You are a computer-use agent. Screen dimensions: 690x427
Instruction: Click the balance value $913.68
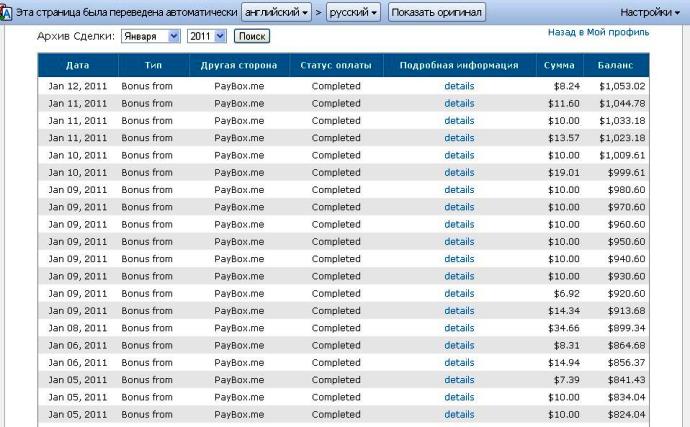pos(627,311)
